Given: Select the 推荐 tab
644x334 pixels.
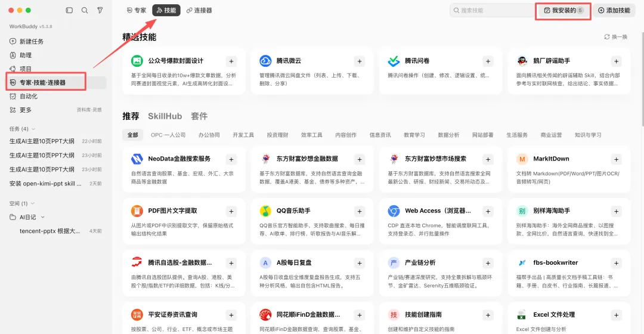Looking at the screenshot, I should pos(131,116).
